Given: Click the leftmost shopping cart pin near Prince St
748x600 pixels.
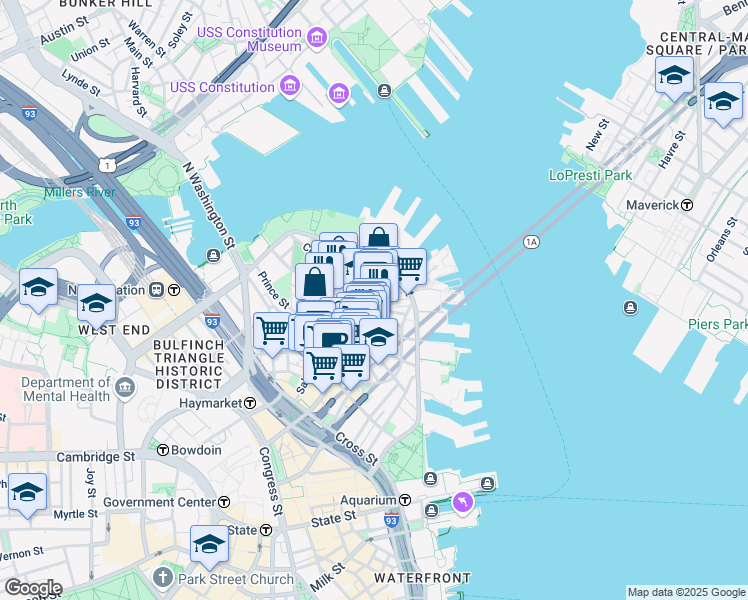Looking at the screenshot, I should tap(272, 334).
